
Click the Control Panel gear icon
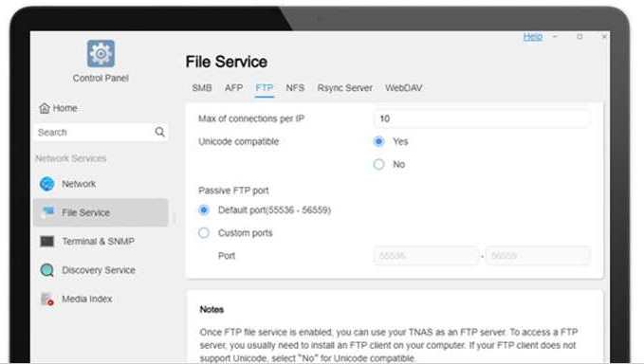101,53
